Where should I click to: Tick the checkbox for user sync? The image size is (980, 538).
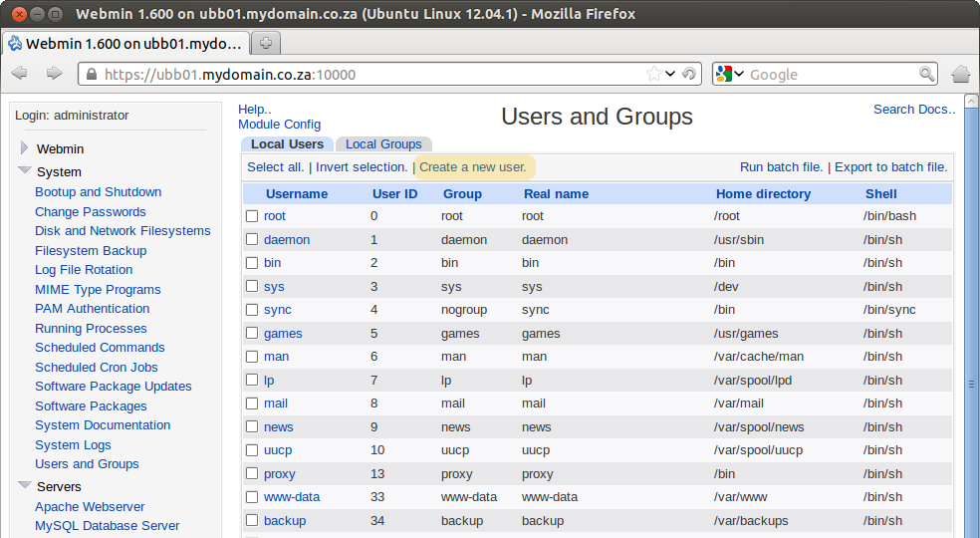(x=252, y=310)
